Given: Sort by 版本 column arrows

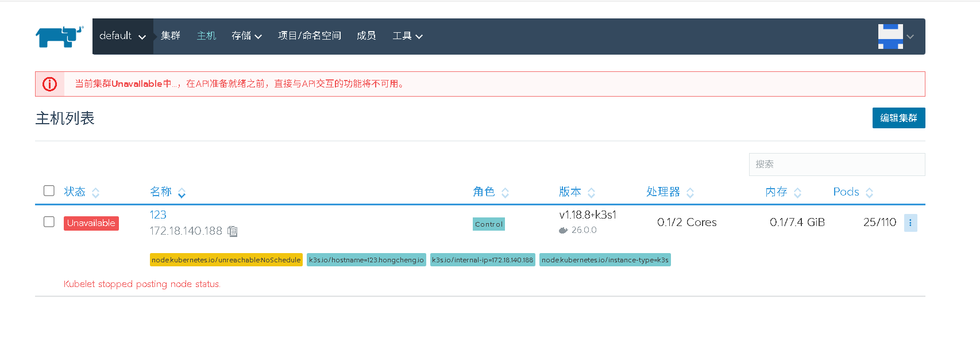Looking at the screenshot, I should coord(591,193).
